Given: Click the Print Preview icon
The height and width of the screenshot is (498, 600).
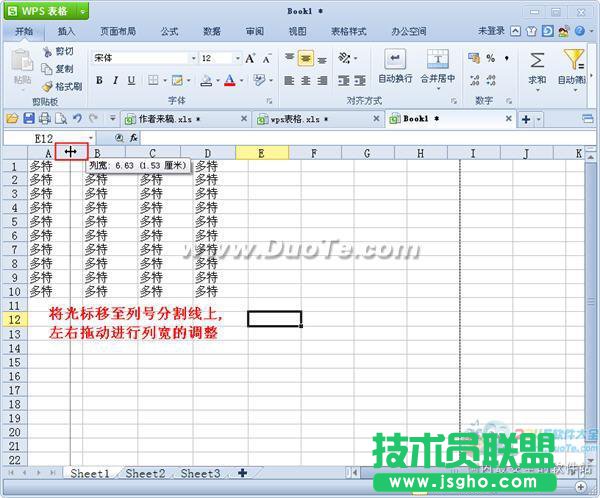Looking at the screenshot, I should (61, 119).
